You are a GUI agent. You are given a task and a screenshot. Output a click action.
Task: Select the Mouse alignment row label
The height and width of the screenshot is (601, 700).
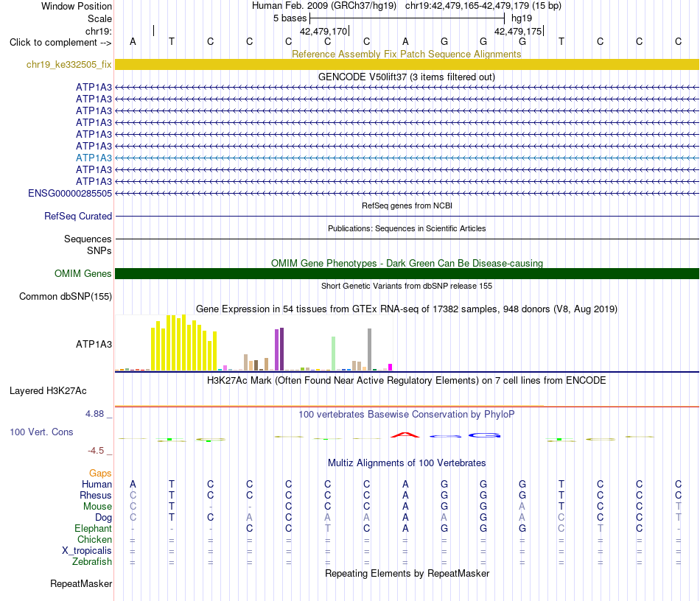coord(97,507)
